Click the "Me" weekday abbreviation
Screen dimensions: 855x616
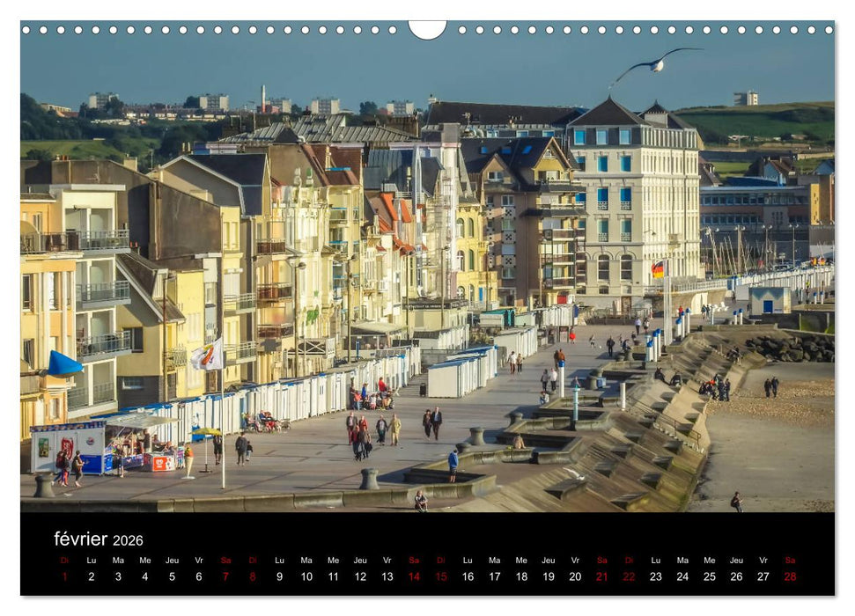[144, 561]
